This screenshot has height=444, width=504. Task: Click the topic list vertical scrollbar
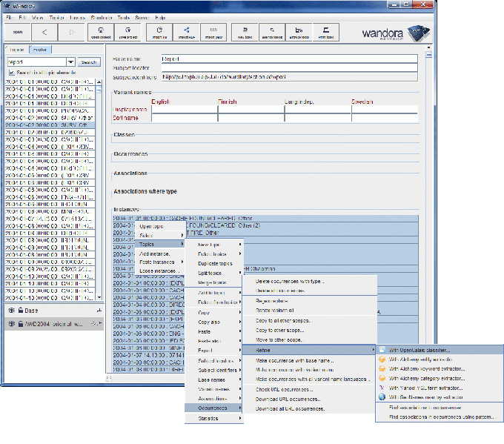point(99,185)
